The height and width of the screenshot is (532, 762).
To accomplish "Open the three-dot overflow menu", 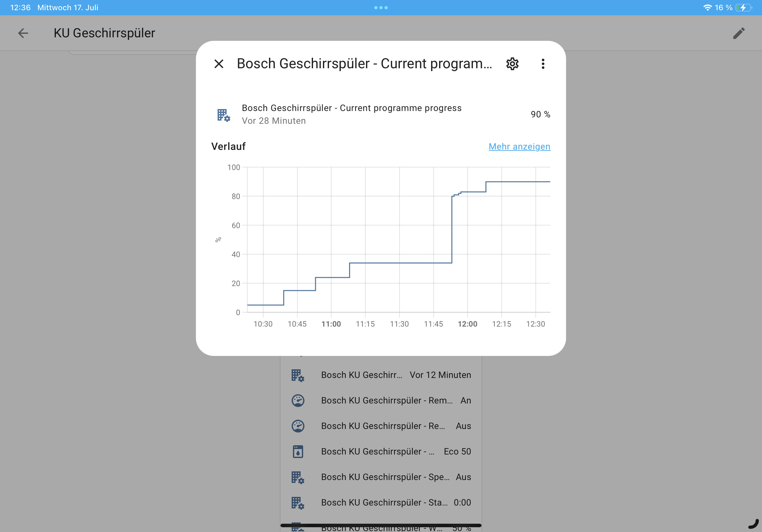I will (x=543, y=64).
